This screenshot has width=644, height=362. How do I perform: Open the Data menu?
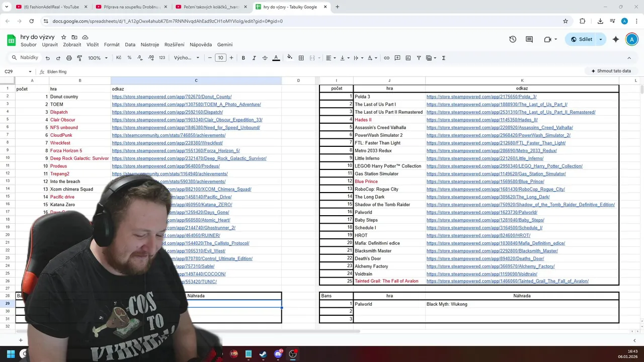130,45
